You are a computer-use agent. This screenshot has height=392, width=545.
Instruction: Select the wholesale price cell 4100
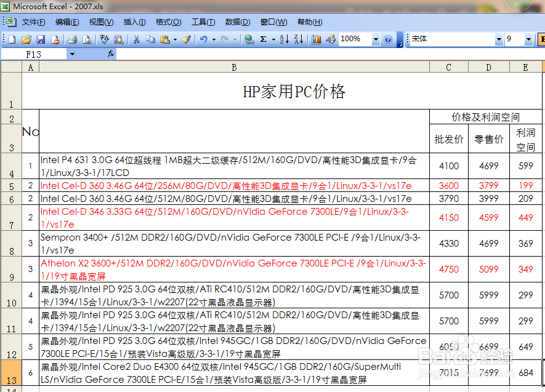click(x=449, y=166)
